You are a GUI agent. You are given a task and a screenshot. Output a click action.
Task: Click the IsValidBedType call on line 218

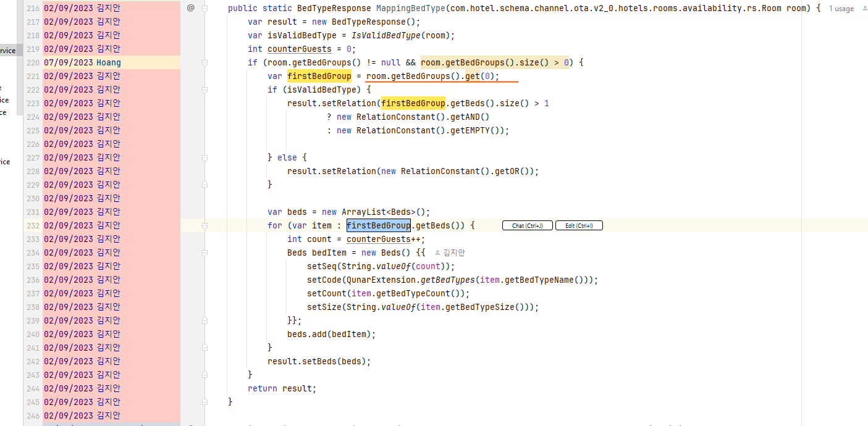tap(386, 35)
